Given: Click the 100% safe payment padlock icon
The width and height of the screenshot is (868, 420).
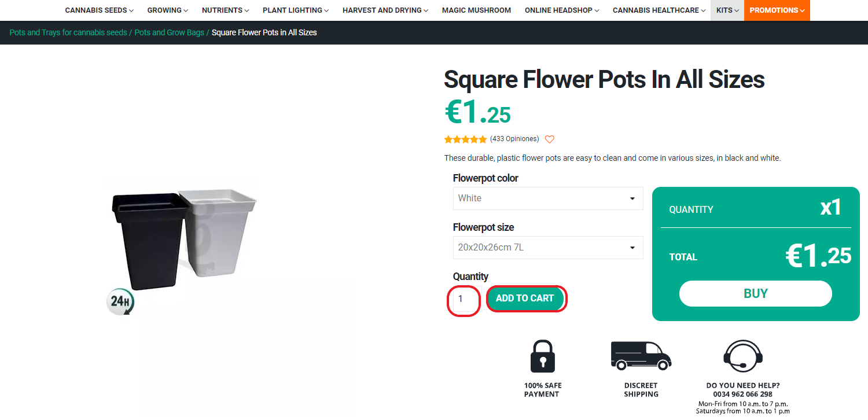Looking at the screenshot, I should (542, 355).
